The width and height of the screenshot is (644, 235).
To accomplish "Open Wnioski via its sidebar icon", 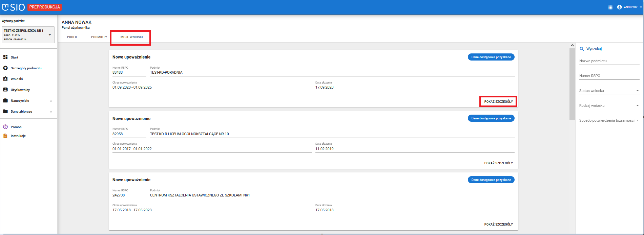I will pyautogui.click(x=5, y=79).
